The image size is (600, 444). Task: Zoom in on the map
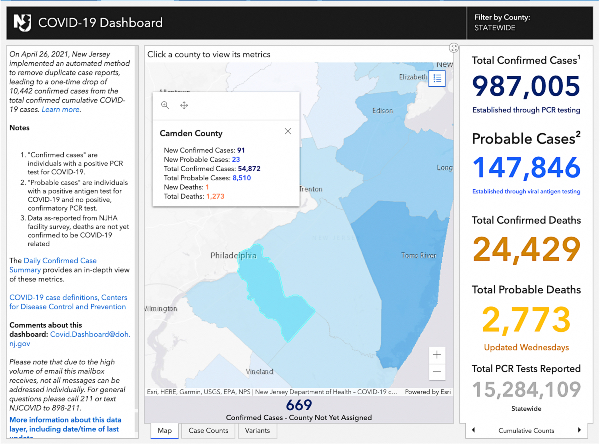point(436,354)
